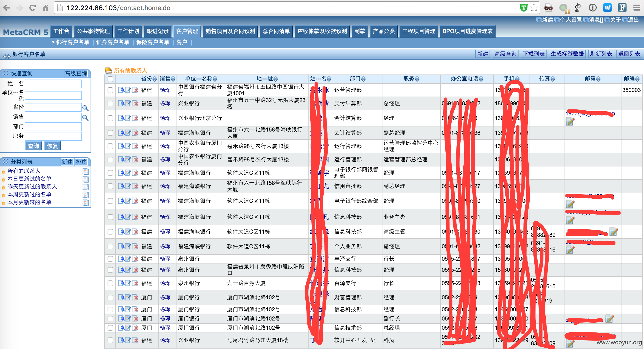
Task: Click the 部门 search input field
Action: [53, 127]
